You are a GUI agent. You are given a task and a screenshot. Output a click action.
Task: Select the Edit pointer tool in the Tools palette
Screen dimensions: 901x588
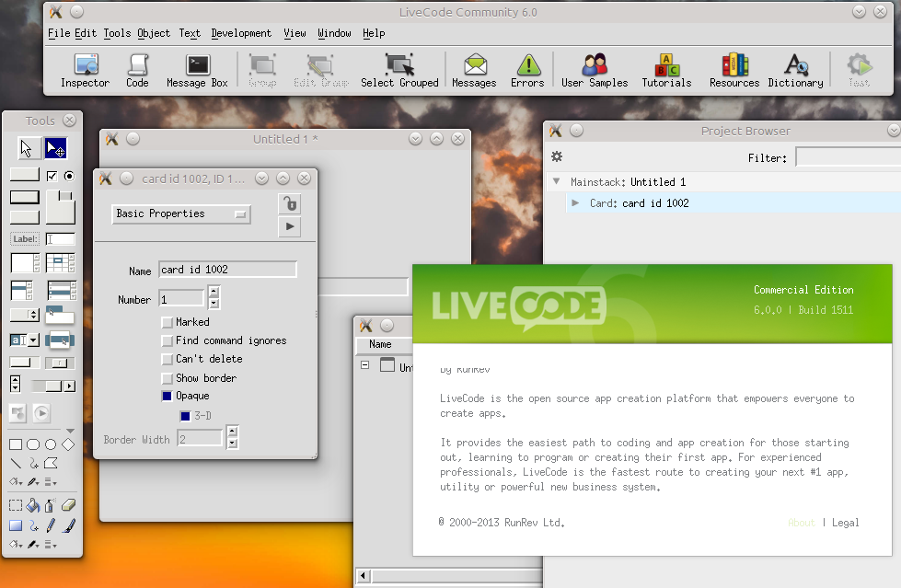(x=55, y=148)
